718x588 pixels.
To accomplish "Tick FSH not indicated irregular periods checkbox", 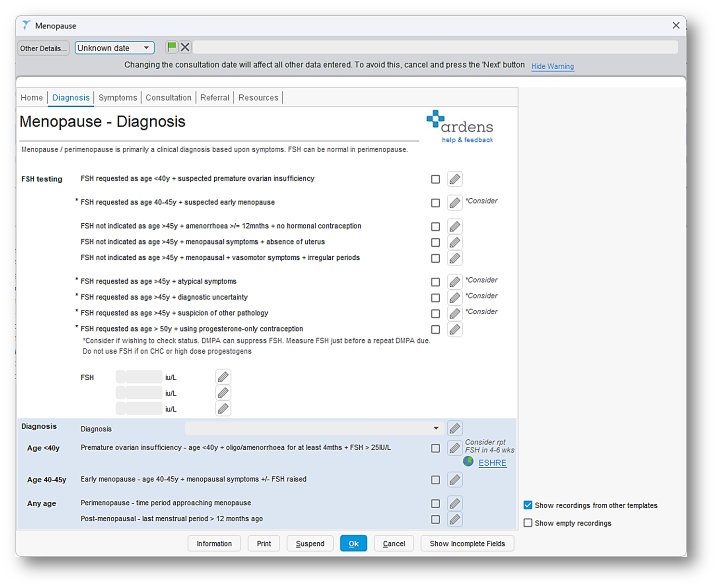I will click(435, 258).
